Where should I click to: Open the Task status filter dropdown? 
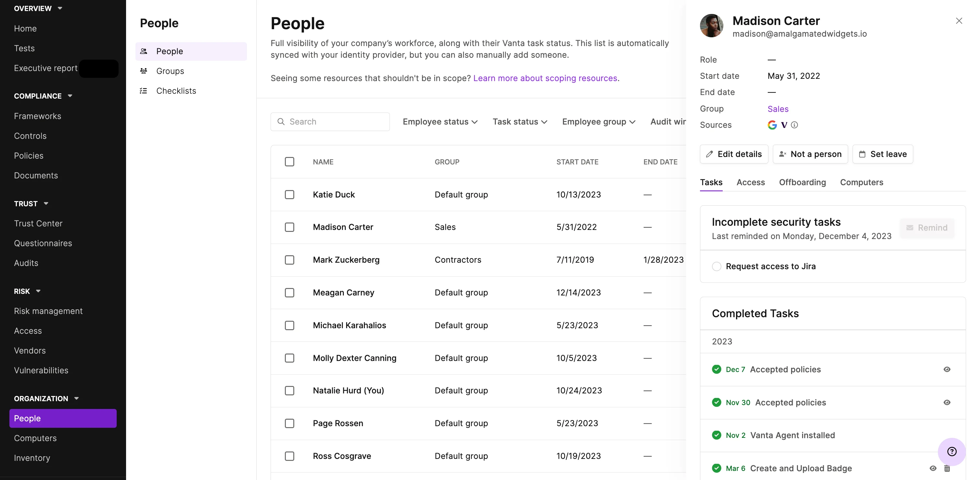[x=520, y=122]
